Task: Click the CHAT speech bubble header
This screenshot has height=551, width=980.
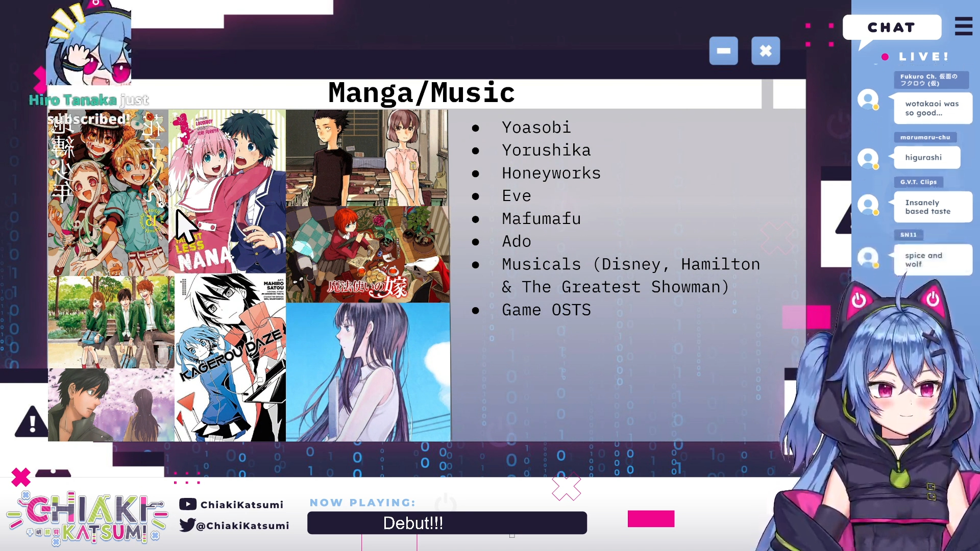Action: [892, 28]
